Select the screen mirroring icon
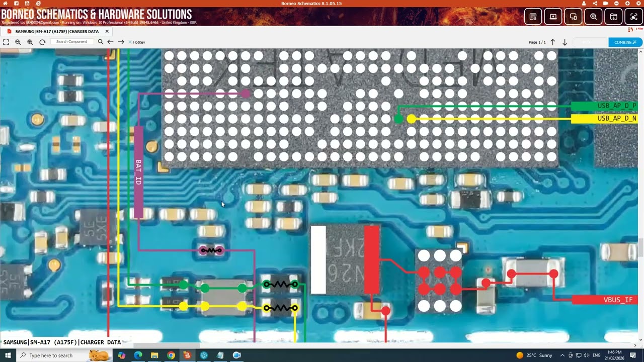 pos(573,17)
